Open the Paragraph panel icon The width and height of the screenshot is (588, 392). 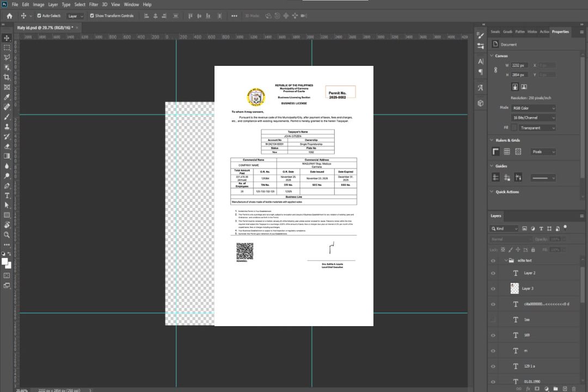coord(480,72)
